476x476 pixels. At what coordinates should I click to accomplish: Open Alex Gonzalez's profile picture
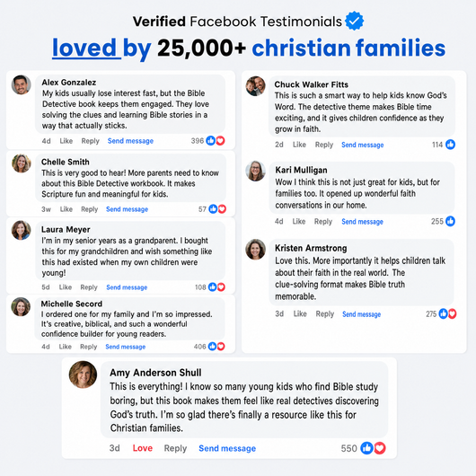click(22, 84)
